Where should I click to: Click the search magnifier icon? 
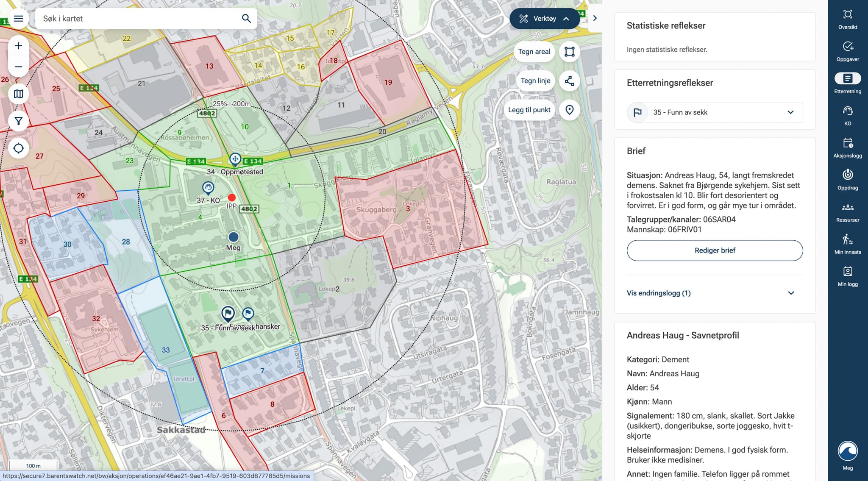point(246,19)
